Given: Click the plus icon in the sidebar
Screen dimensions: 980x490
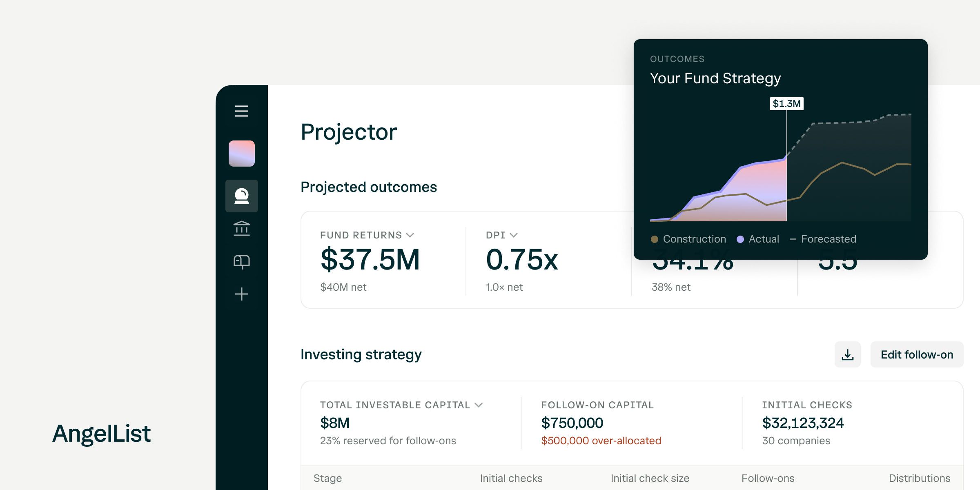Looking at the screenshot, I should (242, 295).
